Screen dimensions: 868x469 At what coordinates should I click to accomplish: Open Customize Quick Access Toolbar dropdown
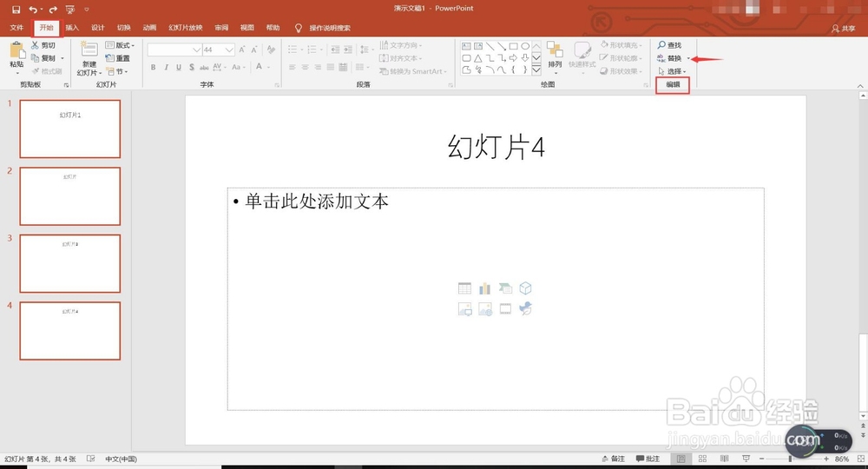86,10
